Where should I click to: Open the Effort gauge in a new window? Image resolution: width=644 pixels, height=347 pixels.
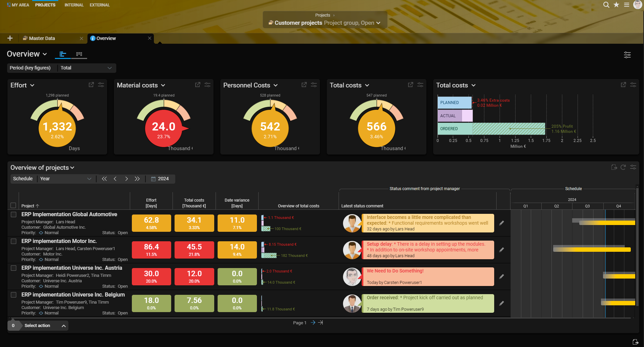tap(91, 85)
